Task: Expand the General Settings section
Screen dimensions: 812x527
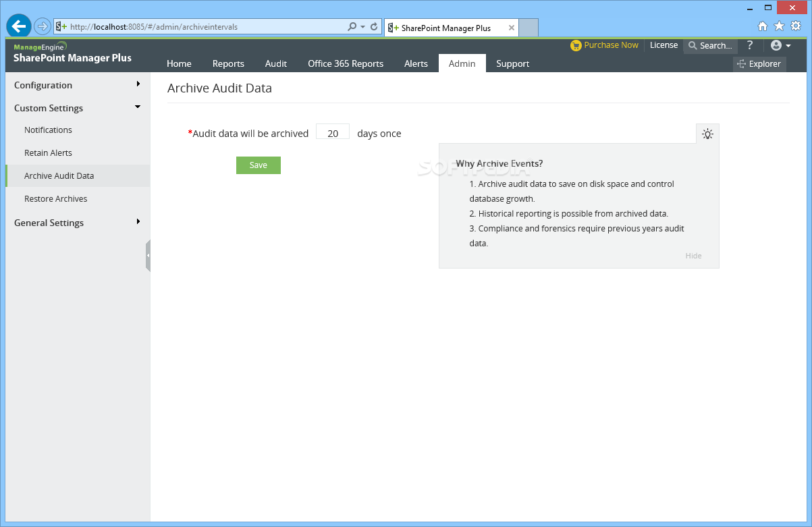Action: 78,223
